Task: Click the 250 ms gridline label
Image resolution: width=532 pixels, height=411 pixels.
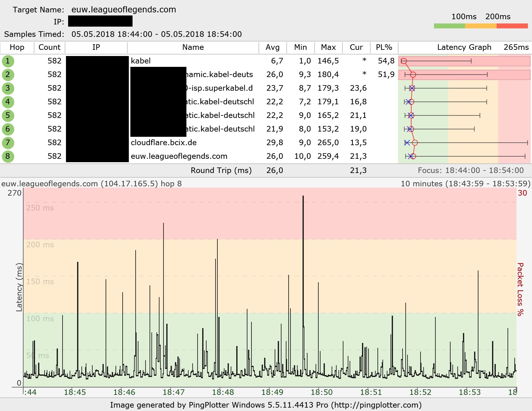Action: click(40, 208)
